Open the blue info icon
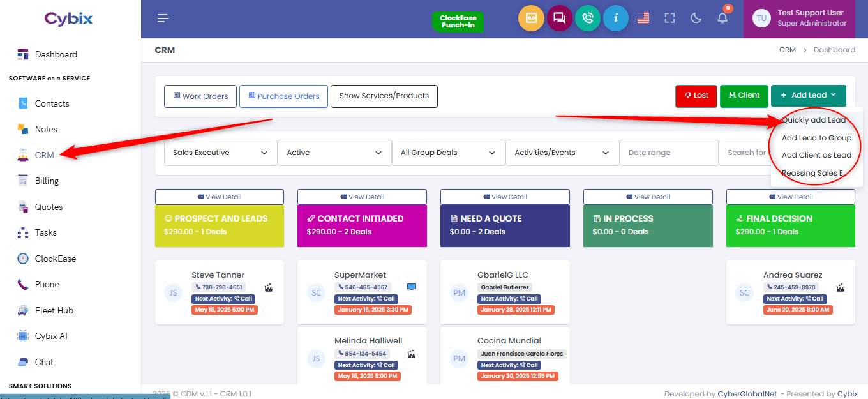Viewport: 868px width, 399px height. point(616,19)
